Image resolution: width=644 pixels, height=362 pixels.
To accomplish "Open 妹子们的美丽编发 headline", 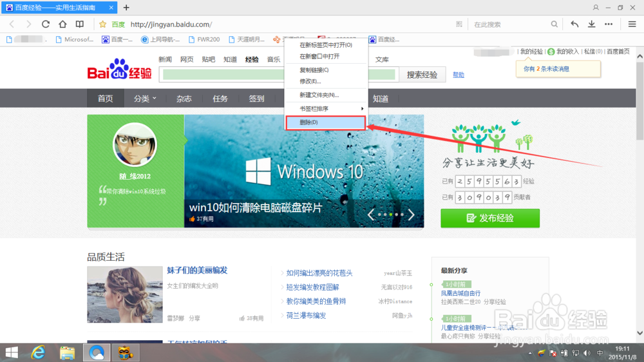I will [x=197, y=271].
